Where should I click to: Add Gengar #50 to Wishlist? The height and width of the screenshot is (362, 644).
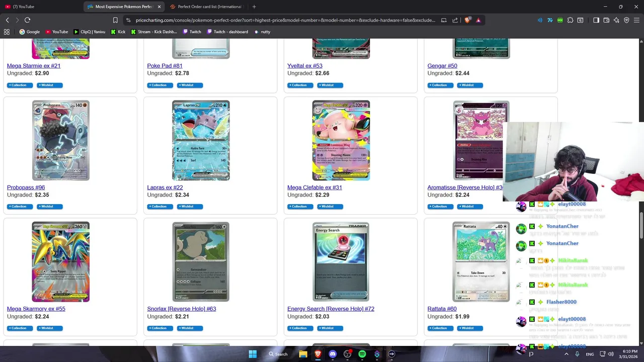pos(470,85)
